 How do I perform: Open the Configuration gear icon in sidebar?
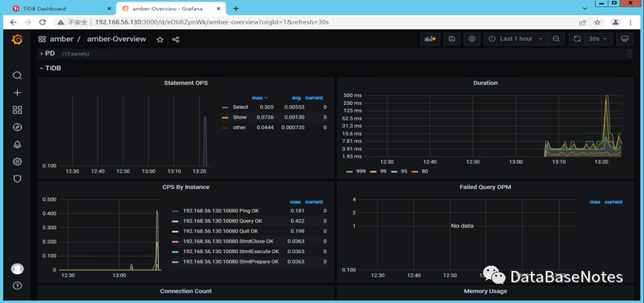point(17,162)
